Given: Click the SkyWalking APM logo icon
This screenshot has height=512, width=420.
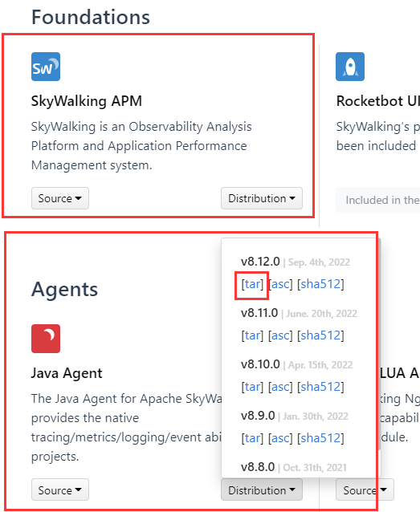Looking at the screenshot, I should click(x=46, y=67).
